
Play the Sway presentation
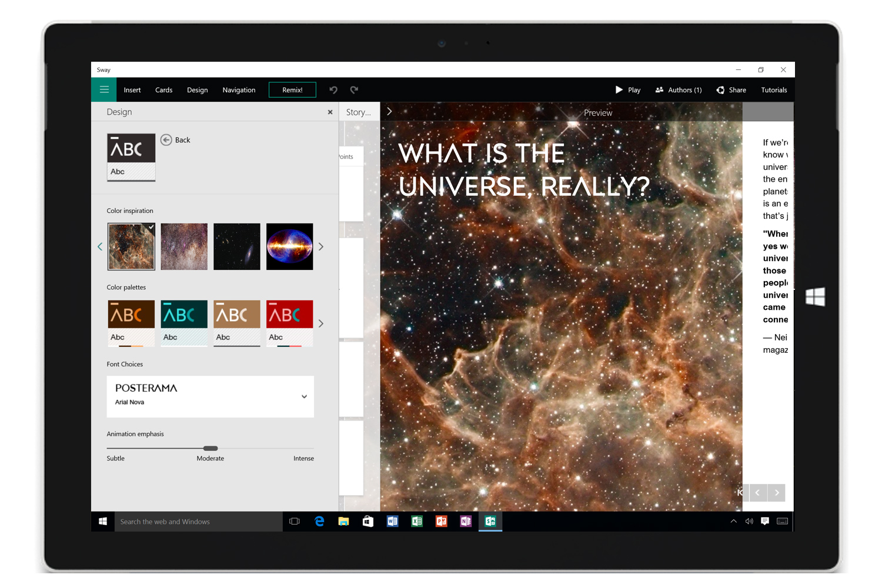tap(627, 90)
